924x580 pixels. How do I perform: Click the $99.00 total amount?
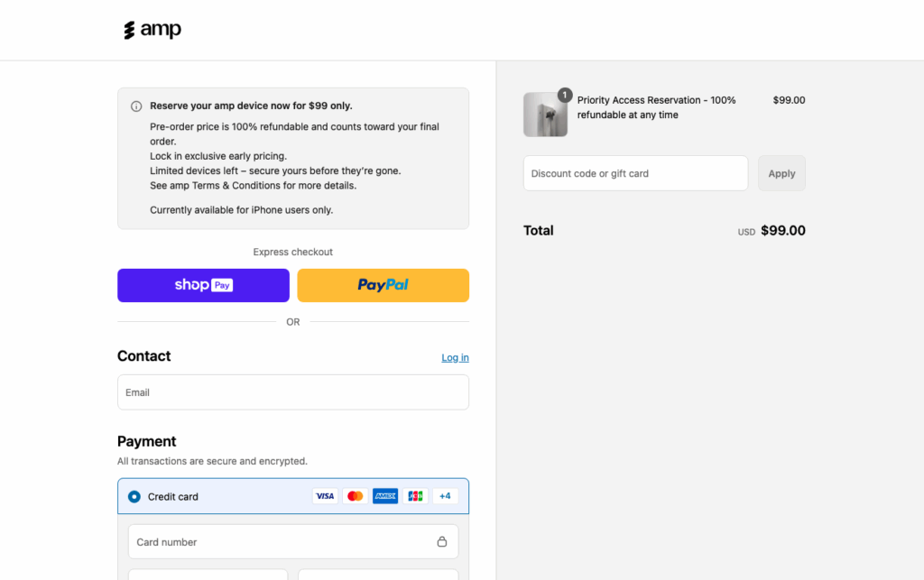coord(782,231)
